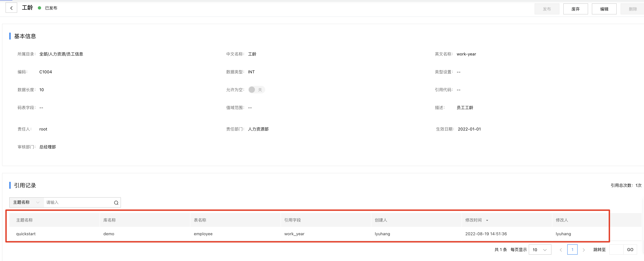The image size is (644, 261).
Task: Click the directory path 全部/人力资源/员工信息
Action: 61,54
